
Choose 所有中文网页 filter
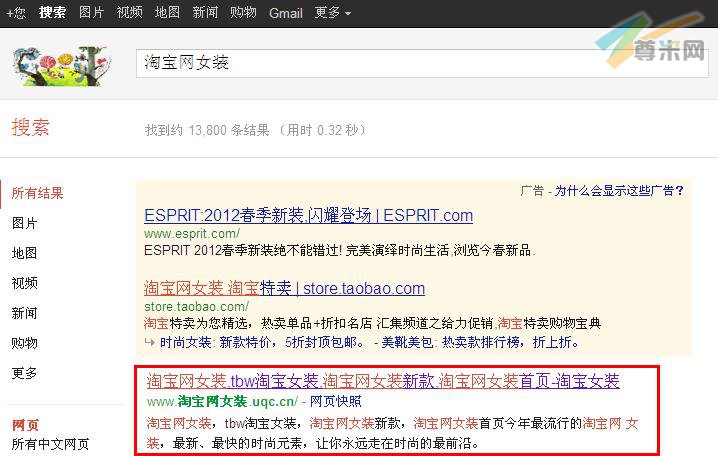(50, 444)
